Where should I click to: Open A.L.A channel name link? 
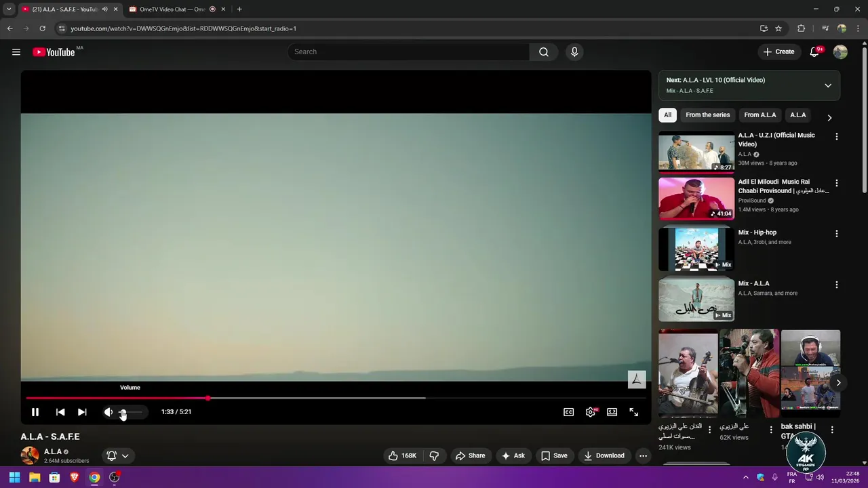[53, 451]
